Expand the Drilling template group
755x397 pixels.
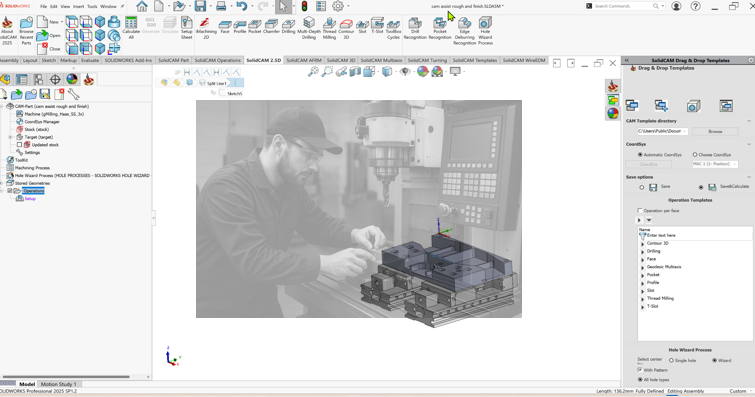coord(642,251)
